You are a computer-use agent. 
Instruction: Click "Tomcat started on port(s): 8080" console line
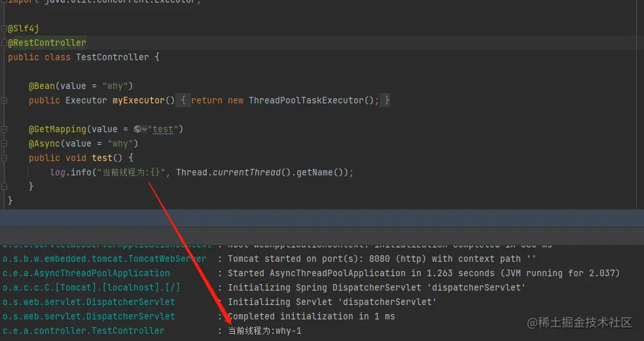click(382, 259)
